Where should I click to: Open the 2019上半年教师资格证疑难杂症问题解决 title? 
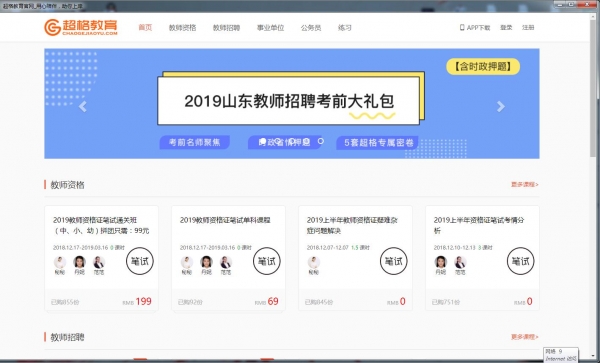coord(352,225)
